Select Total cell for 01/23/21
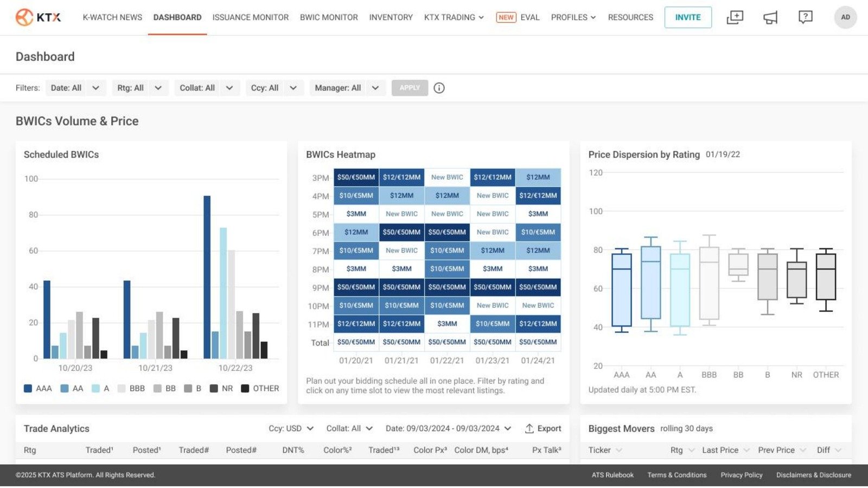The image size is (868, 488). point(493,342)
